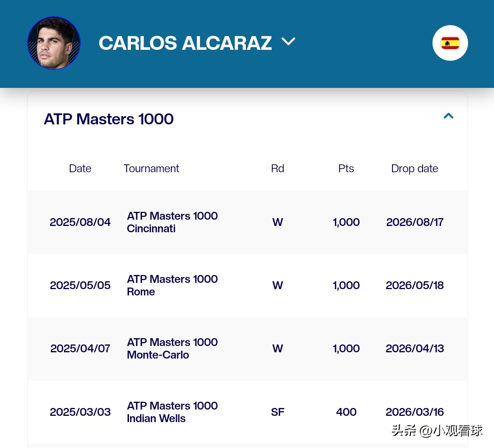This screenshot has height=448, width=494.
Task: Open the player name dropdown chevron
Action: pyautogui.click(x=288, y=42)
